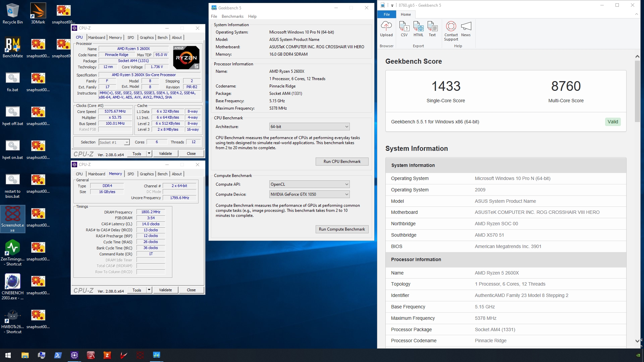Select the Screenshot.exe desktop icon
Viewport: 644px width, 362px height.
pos(13,219)
